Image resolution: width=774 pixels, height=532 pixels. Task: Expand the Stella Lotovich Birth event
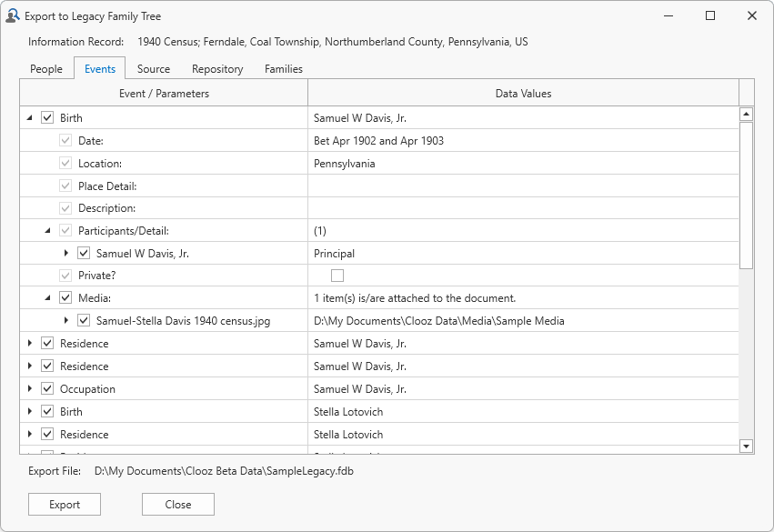tap(29, 412)
